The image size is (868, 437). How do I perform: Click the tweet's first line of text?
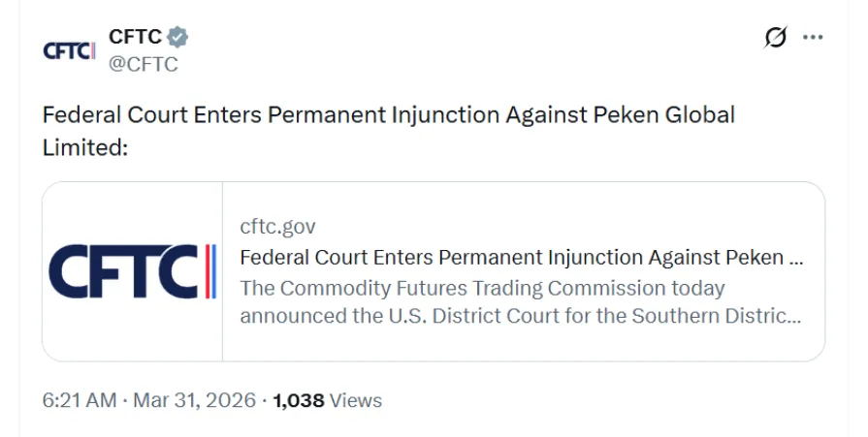[388, 114]
